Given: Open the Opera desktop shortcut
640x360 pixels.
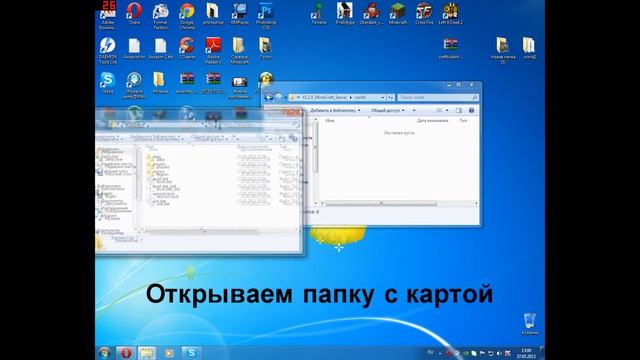Looking at the screenshot, I should pos(134,13).
